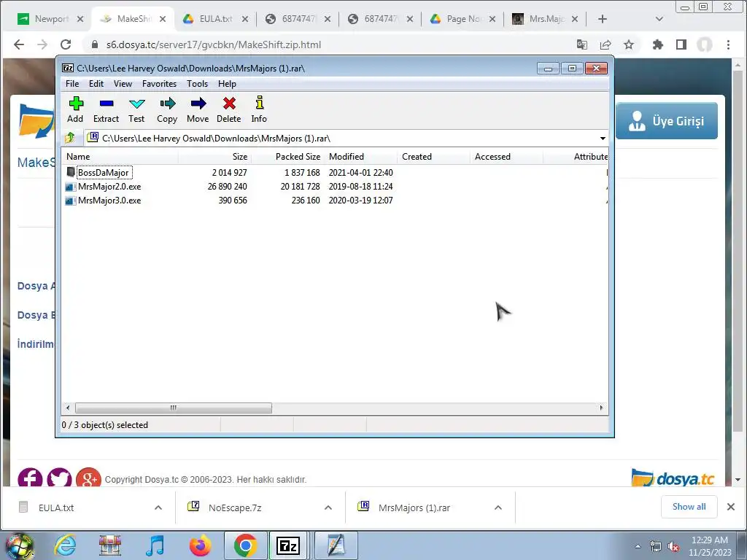Click the Extract toolbar icon

click(106, 110)
